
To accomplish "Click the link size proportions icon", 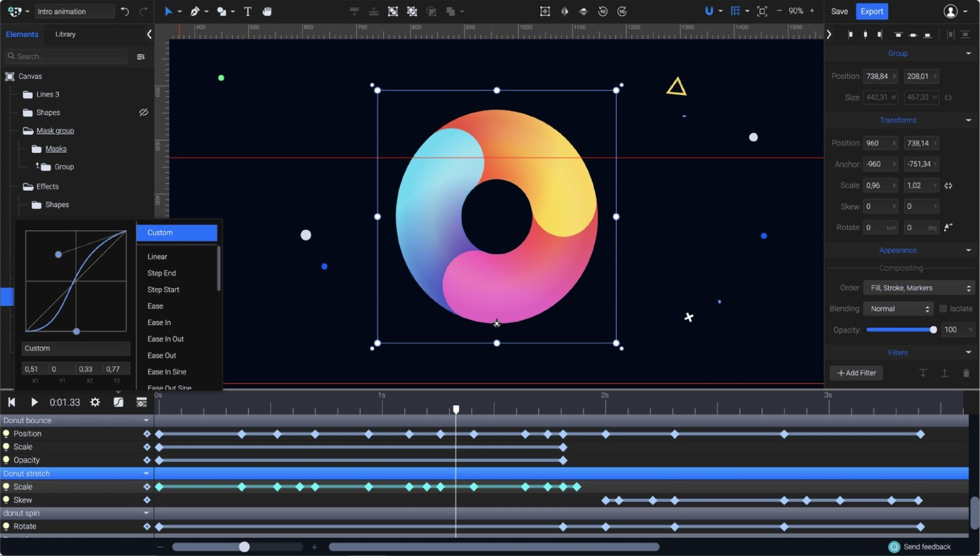I will click(949, 98).
